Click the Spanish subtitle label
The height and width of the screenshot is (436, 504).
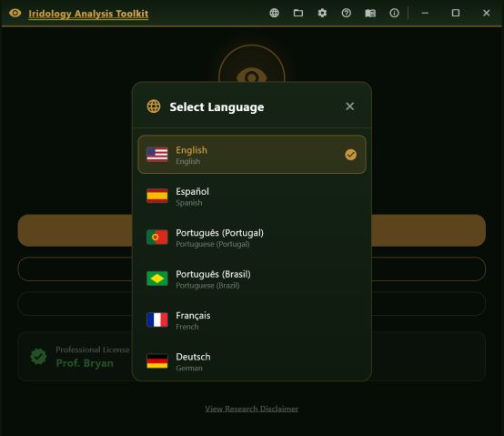[189, 203]
